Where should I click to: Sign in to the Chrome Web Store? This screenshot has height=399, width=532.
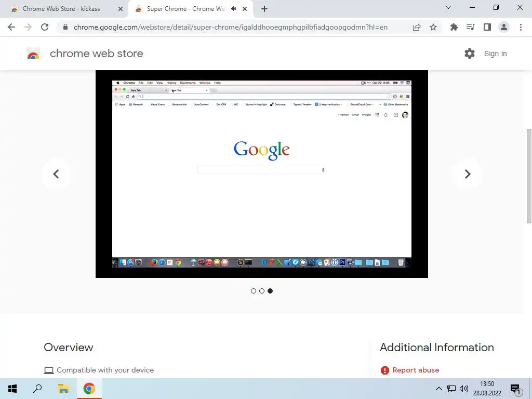click(x=495, y=54)
